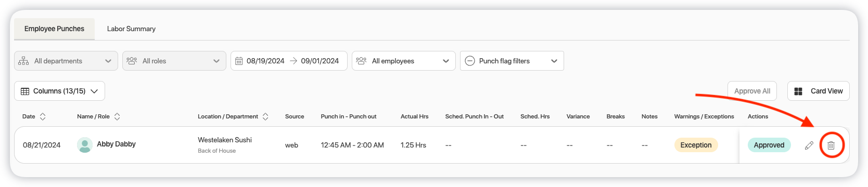Click the punch flag minus-circle icon
This screenshot has width=868, height=187.
[x=469, y=61]
